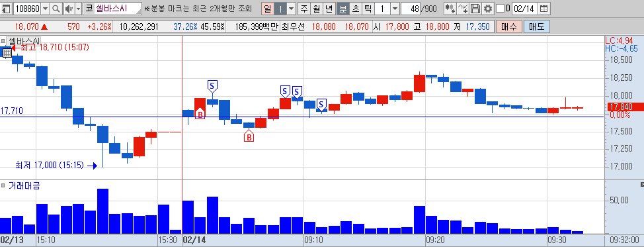Expand the dropdown next to the speaker icon
The image size is (644, 247).
click(x=78, y=8)
